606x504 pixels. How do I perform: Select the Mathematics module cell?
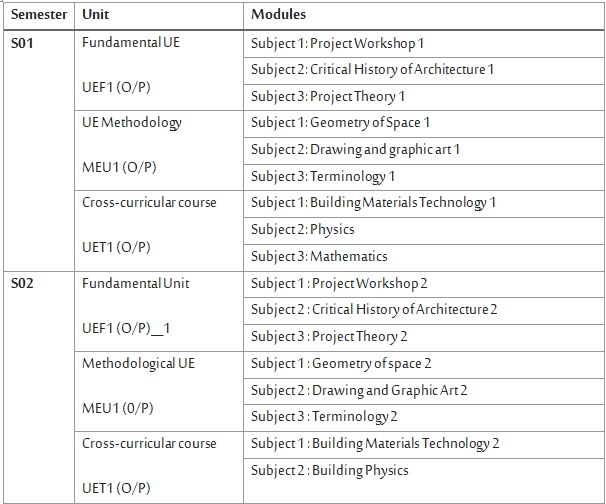pos(319,256)
